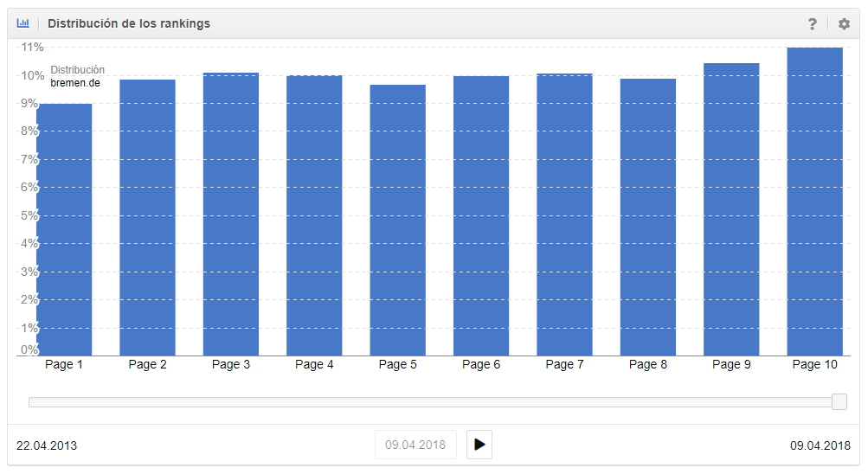Click the bar chart icon in header
The image size is (868, 474).
coord(23,23)
